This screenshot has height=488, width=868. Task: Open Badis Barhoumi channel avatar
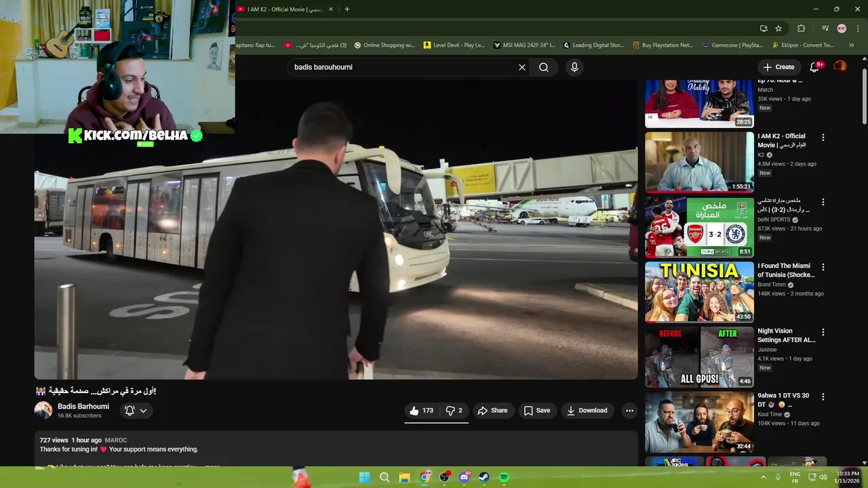[x=43, y=410]
